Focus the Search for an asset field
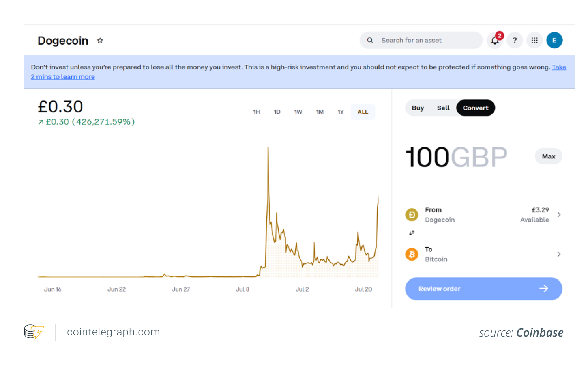The height and width of the screenshot is (365, 588). coord(421,40)
